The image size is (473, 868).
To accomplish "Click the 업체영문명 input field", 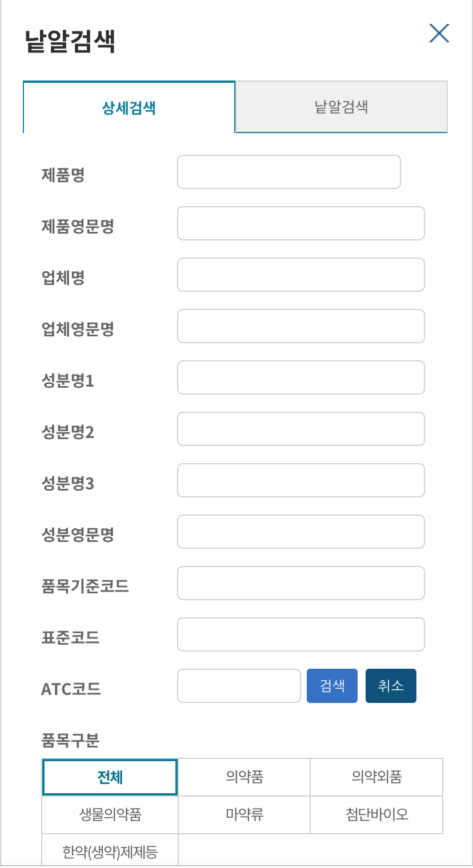I will pos(300,326).
